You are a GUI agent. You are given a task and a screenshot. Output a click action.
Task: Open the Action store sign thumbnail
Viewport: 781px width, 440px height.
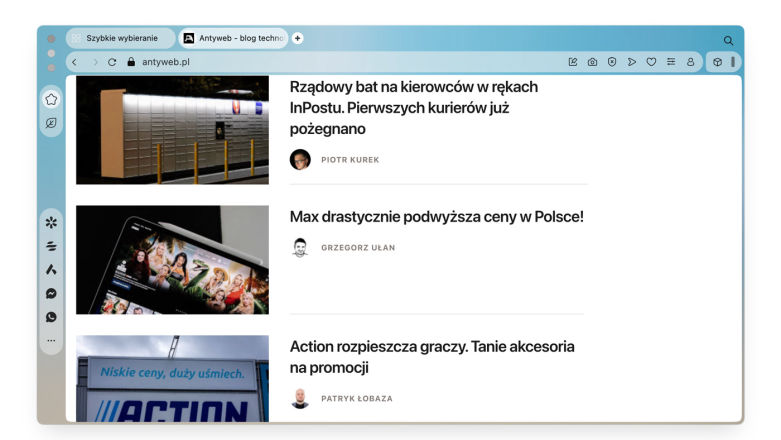[172, 379]
